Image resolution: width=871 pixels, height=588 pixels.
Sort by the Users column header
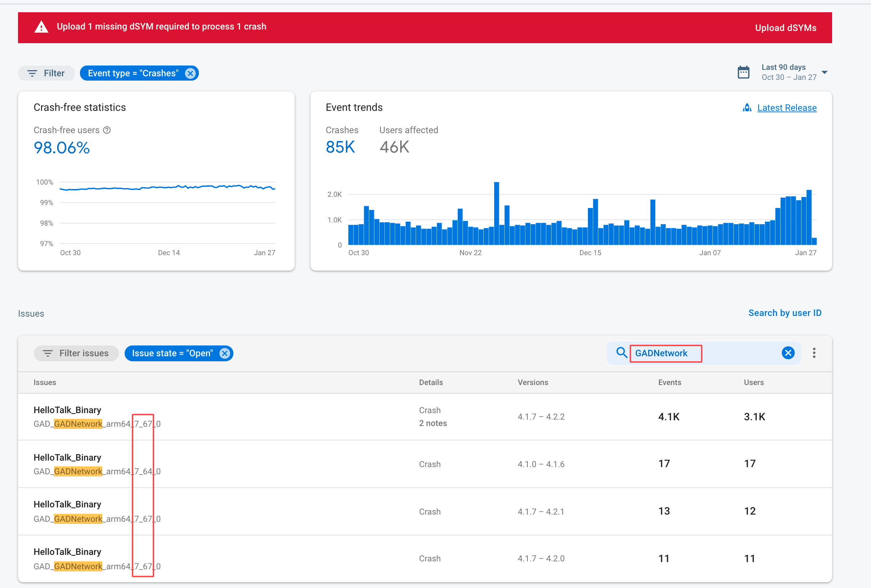[x=753, y=383]
